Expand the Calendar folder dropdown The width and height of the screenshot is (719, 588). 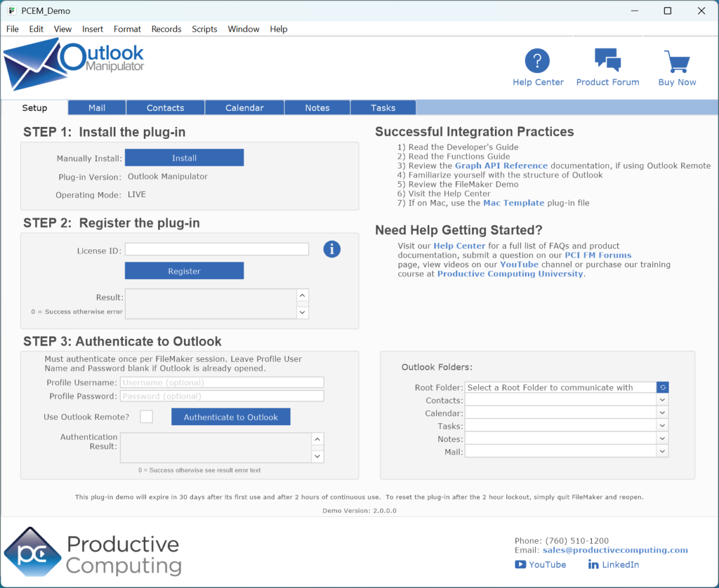[x=662, y=413]
